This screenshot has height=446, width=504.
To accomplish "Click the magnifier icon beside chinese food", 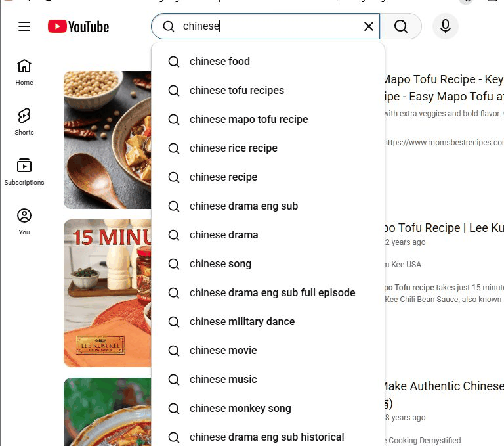I will pyautogui.click(x=174, y=62).
